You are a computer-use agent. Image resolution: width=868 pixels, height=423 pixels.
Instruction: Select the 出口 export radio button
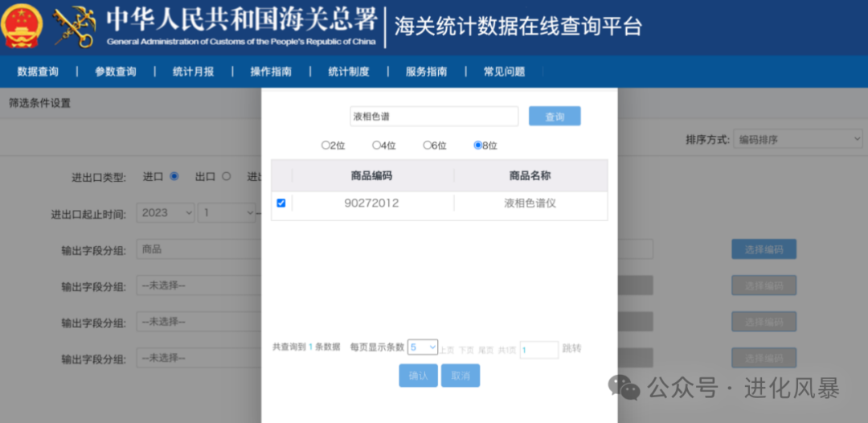[226, 177]
